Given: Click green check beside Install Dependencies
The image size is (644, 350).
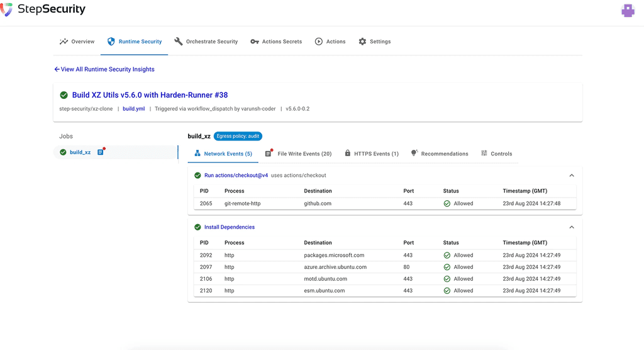Looking at the screenshot, I should 197,227.
